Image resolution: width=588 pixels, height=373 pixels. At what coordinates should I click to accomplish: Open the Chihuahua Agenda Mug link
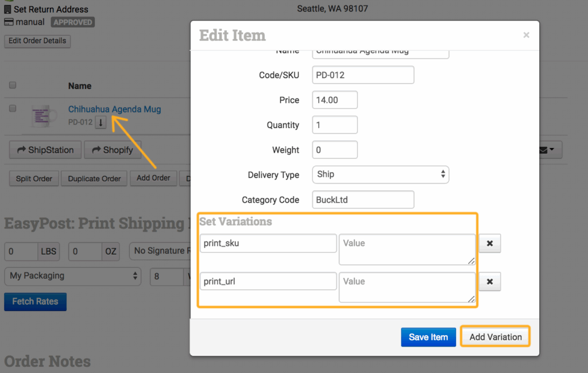(x=114, y=109)
